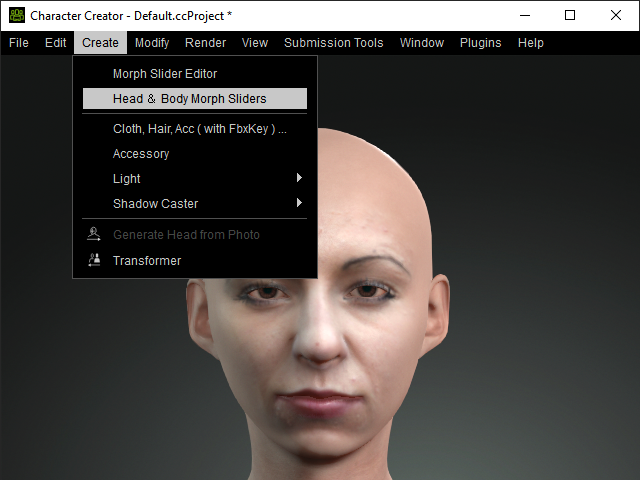Choose the Transformer entry
Screen dimensions: 640x480
click(x=195, y=260)
